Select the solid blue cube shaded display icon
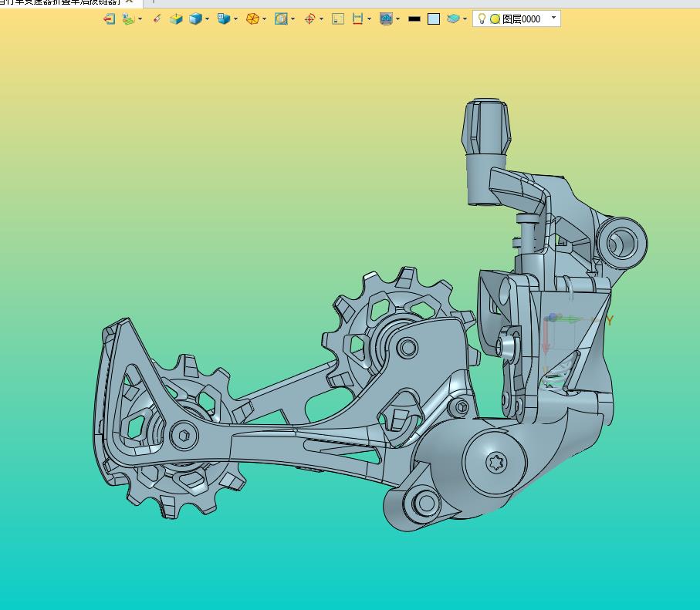700x610 pixels. 195,19
